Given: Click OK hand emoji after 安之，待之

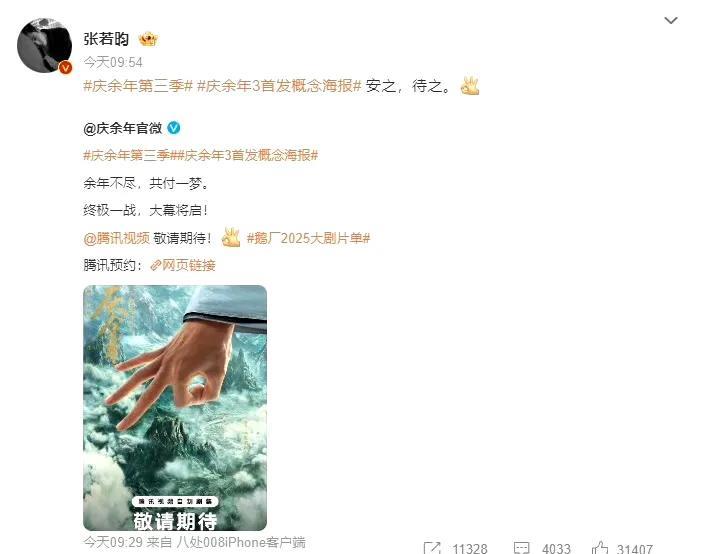Looking at the screenshot, I should tap(469, 86).
